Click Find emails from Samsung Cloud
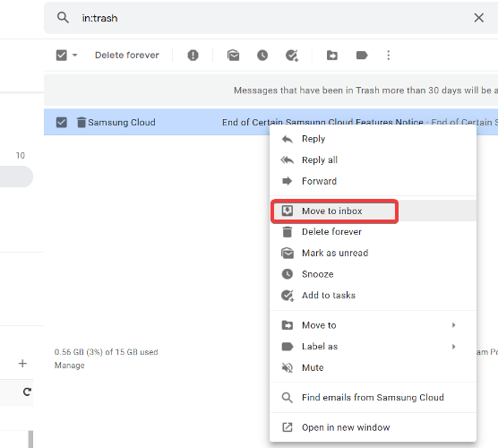This screenshot has height=448, width=498. tap(373, 398)
